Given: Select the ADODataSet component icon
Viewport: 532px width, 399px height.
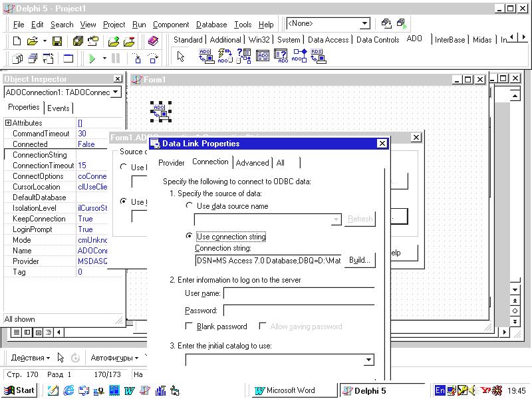Looking at the screenshot, I should pyautogui.click(x=244, y=56).
